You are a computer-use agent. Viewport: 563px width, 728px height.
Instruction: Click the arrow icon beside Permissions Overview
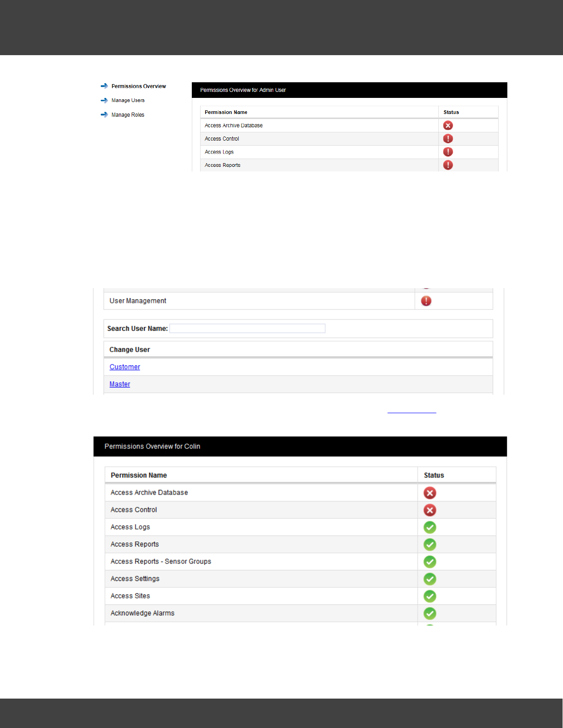104,86
